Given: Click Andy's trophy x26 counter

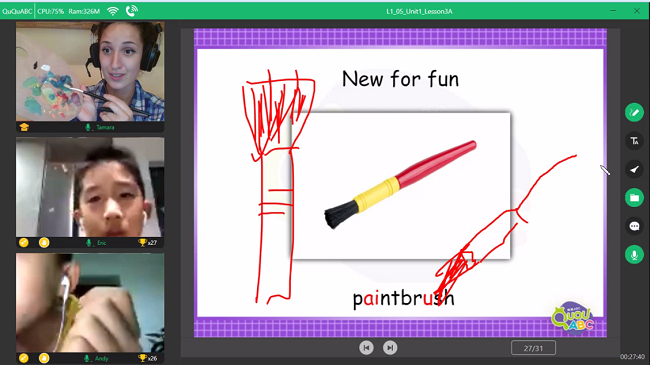Looking at the screenshot, I should 147,358.
